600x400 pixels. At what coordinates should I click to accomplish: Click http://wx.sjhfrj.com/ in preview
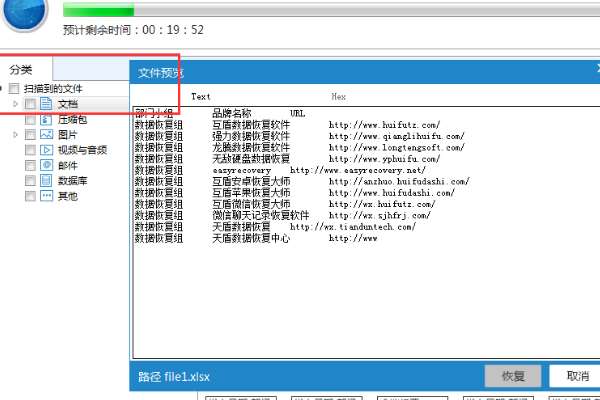tap(380, 216)
